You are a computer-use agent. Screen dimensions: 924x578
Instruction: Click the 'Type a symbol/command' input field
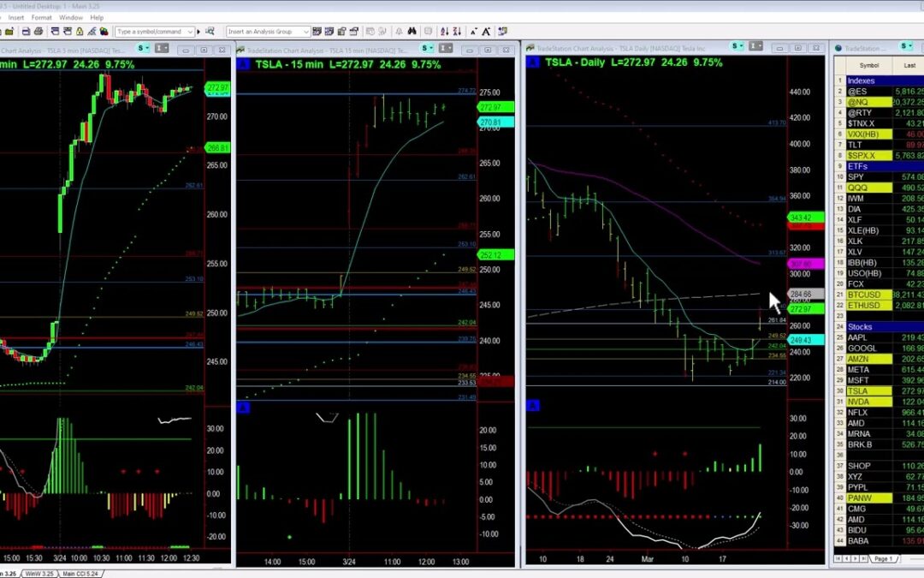pyautogui.click(x=150, y=32)
